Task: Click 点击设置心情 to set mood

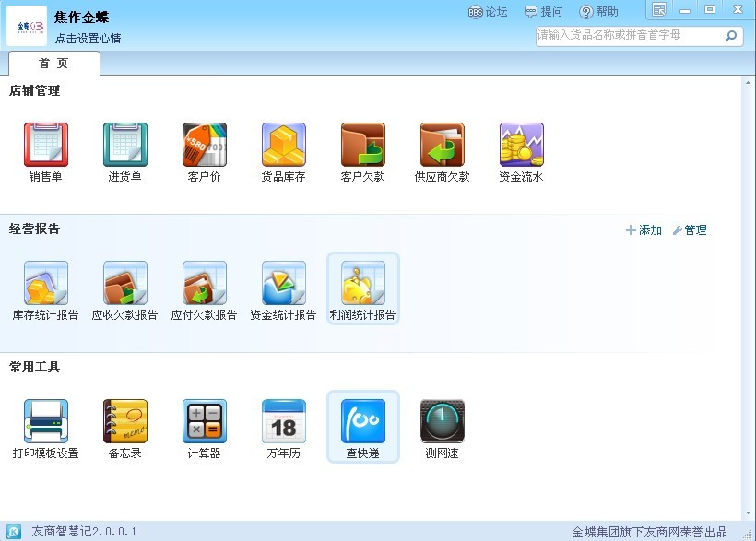Action: (89, 39)
